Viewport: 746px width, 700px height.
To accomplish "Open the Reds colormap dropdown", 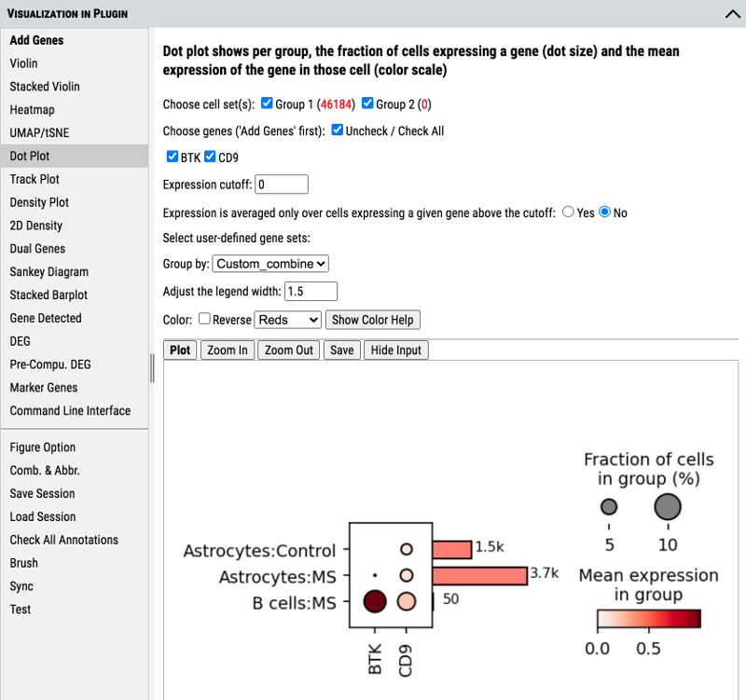I will [x=286, y=320].
